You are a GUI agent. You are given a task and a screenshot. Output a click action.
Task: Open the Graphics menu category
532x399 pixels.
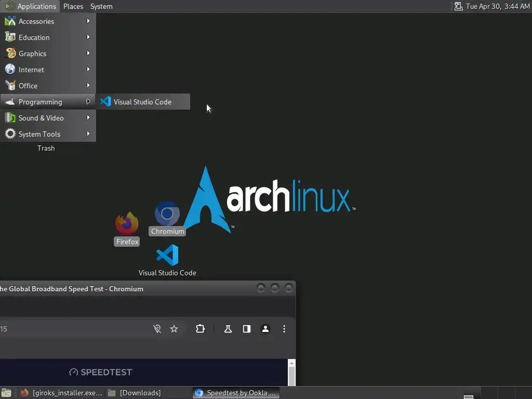(48, 54)
